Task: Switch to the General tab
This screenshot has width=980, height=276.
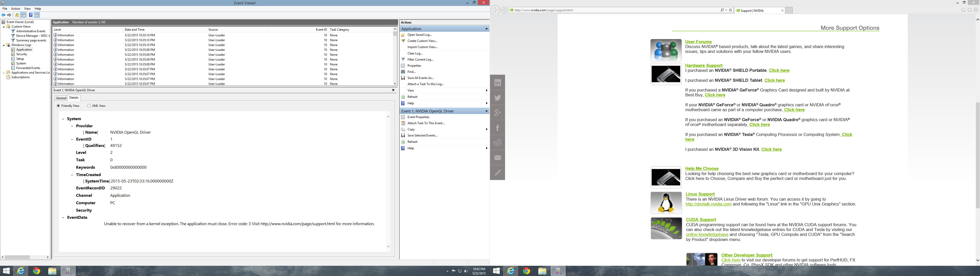Action: [x=61, y=98]
